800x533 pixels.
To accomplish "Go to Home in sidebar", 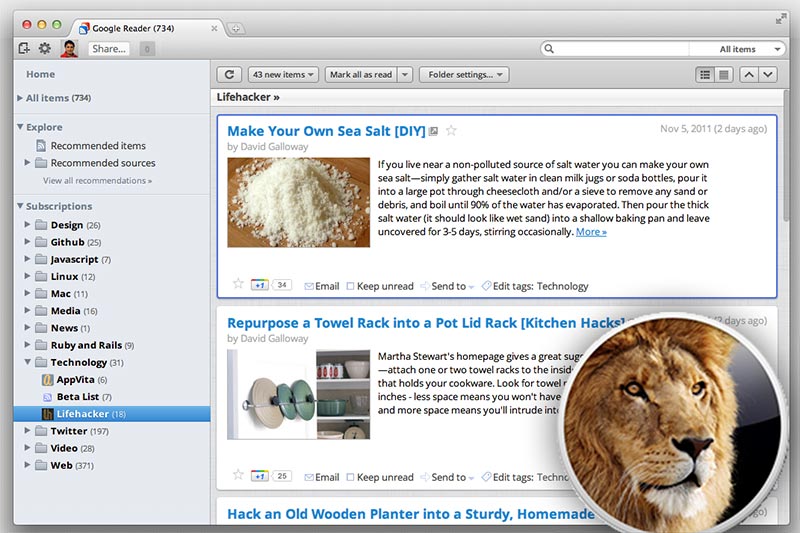I will [x=40, y=74].
